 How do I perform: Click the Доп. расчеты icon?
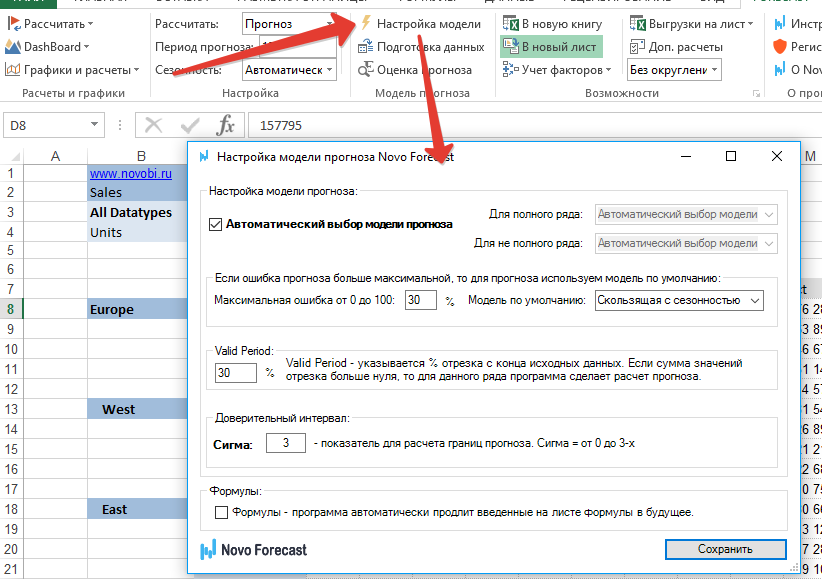pyautogui.click(x=637, y=47)
